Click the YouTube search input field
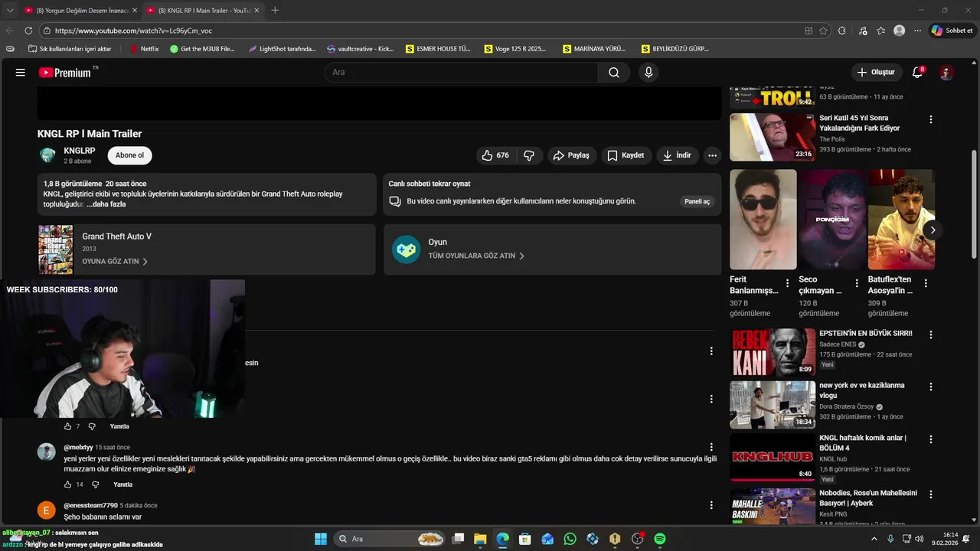Viewport: 980px width, 551px height. [x=462, y=72]
